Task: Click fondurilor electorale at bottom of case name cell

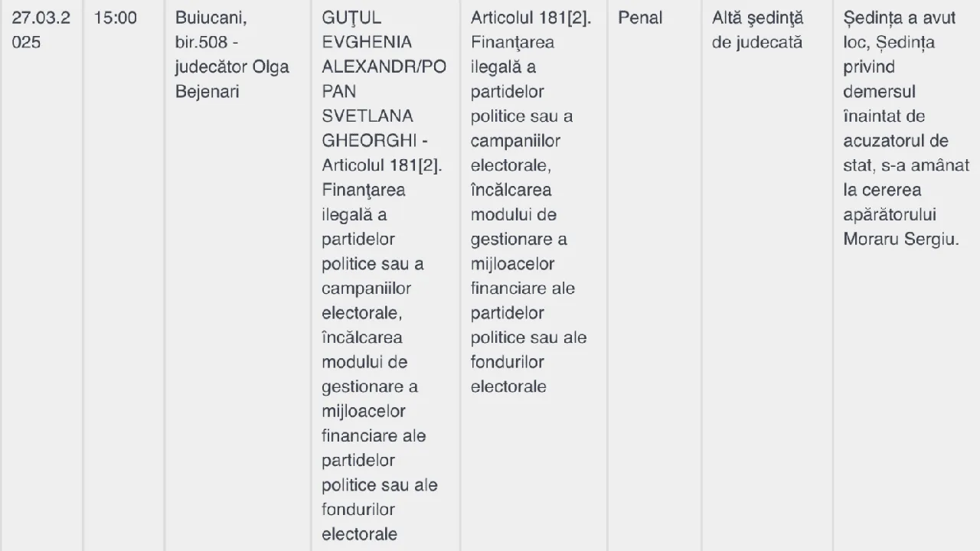Action: tap(360, 521)
